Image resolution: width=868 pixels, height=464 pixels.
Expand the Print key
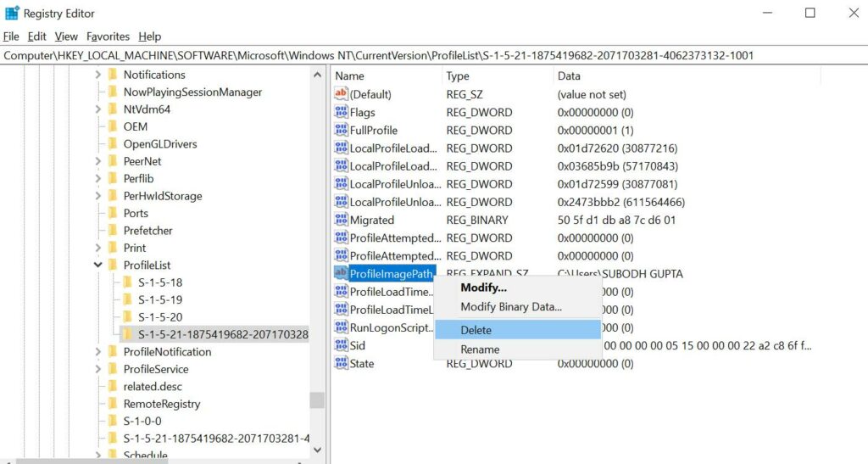coord(98,248)
